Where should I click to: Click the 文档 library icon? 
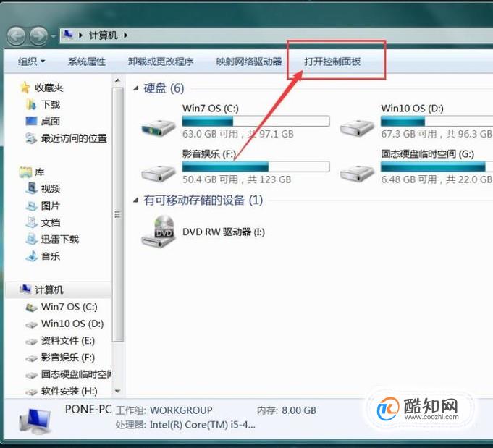click(x=31, y=222)
